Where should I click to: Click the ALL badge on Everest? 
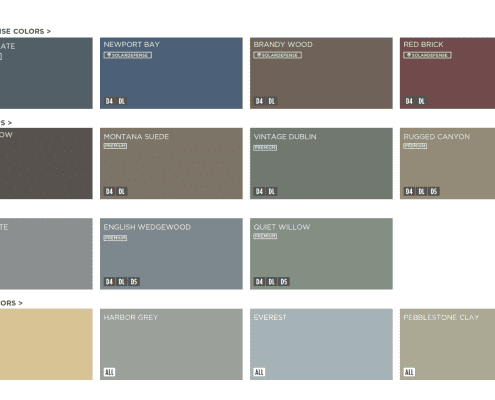point(259,372)
